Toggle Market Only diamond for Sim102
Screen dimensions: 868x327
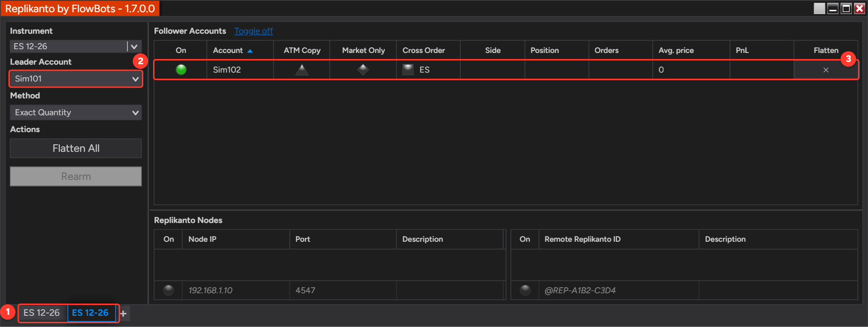point(363,70)
